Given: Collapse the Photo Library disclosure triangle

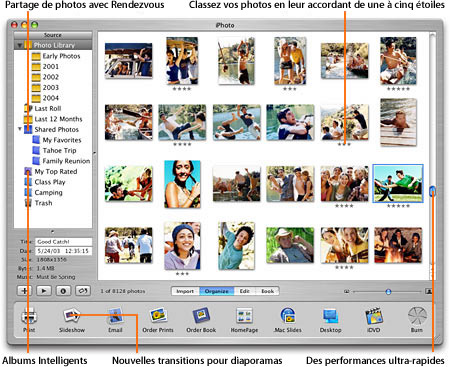Looking at the screenshot, I should coord(20,45).
